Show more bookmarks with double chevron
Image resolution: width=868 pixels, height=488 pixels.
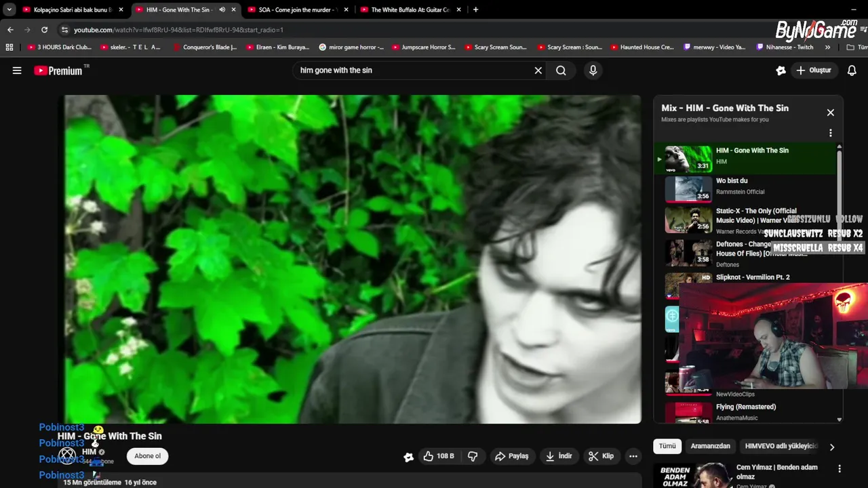tap(827, 47)
